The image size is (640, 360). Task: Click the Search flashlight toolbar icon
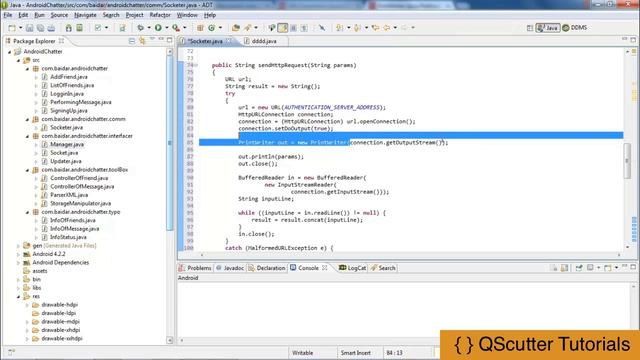pyautogui.click(x=247, y=28)
